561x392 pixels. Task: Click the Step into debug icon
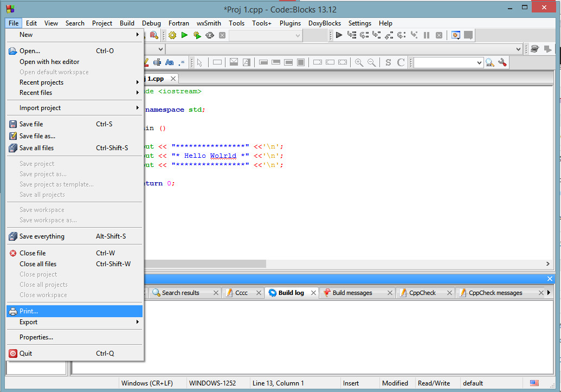[x=376, y=35]
